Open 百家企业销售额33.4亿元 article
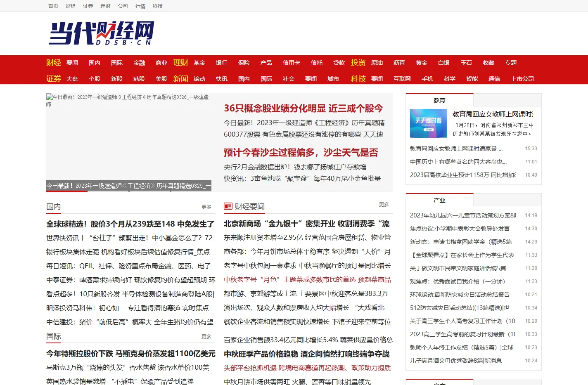This screenshot has height=385, width=588. click(308, 340)
